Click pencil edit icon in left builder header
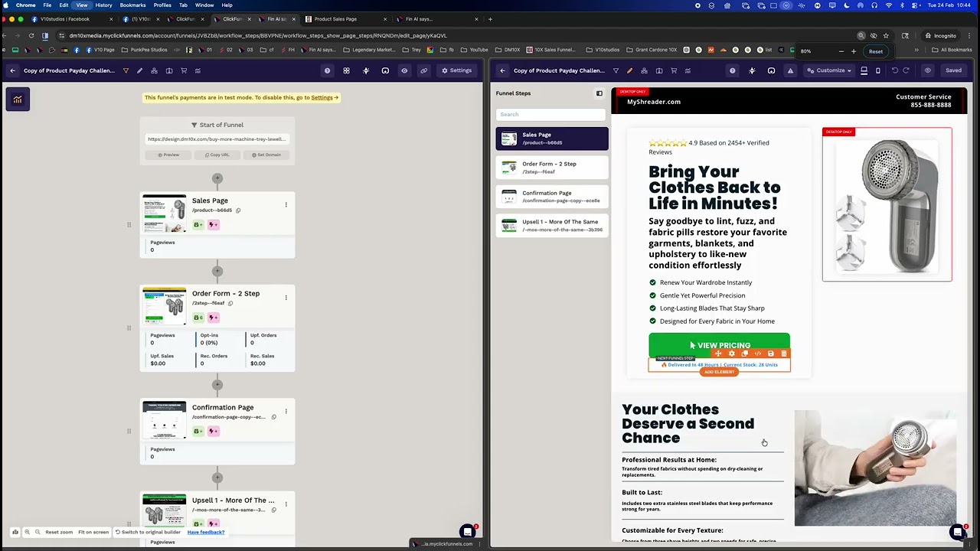 pyautogui.click(x=139, y=70)
